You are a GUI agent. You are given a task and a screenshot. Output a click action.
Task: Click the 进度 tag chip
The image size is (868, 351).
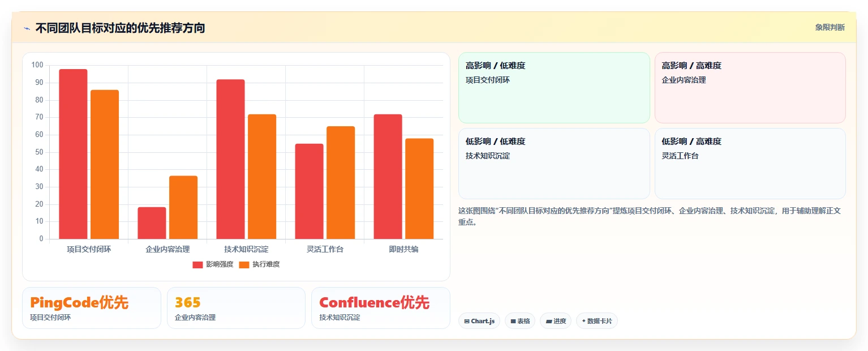coord(556,321)
